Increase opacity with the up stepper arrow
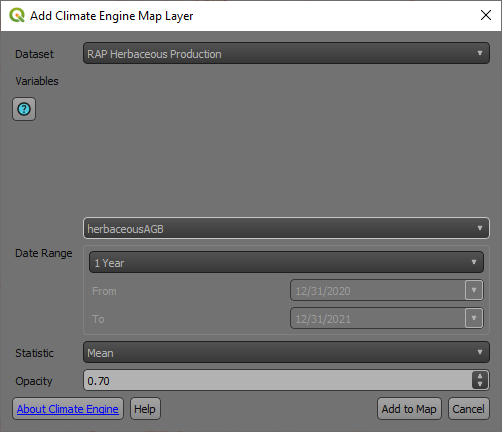This screenshot has width=502, height=432. pos(480,376)
